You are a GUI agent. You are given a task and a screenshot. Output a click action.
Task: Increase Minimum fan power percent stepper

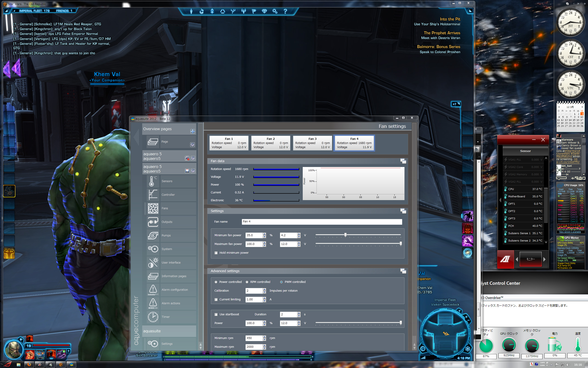[264, 234]
